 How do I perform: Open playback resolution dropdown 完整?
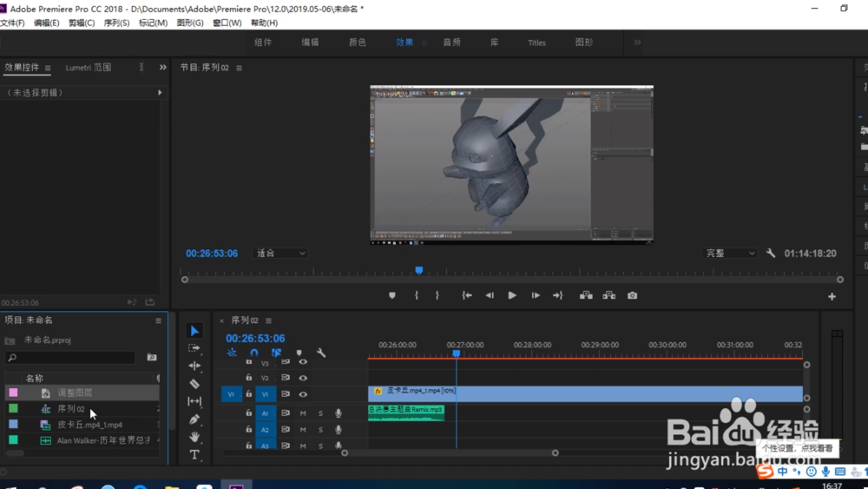click(730, 253)
